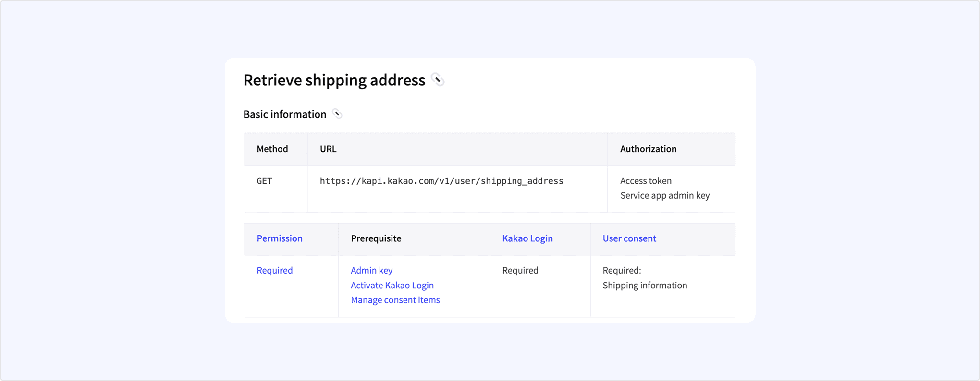Open the Permission header link

279,238
